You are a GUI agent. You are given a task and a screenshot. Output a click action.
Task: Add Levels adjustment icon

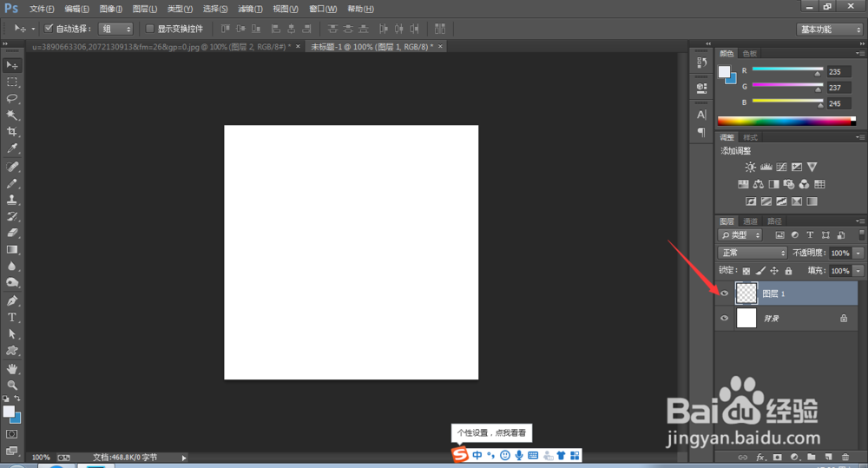pyautogui.click(x=766, y=167)
